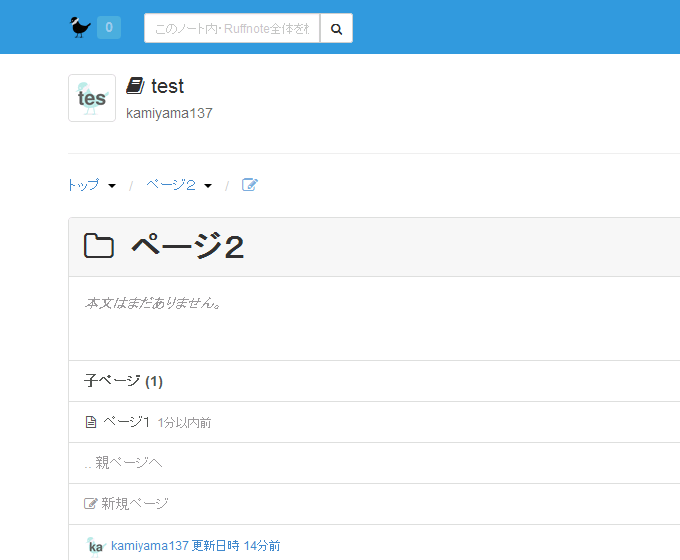Click the edit page icon in breadcrumb

(250, 185)
